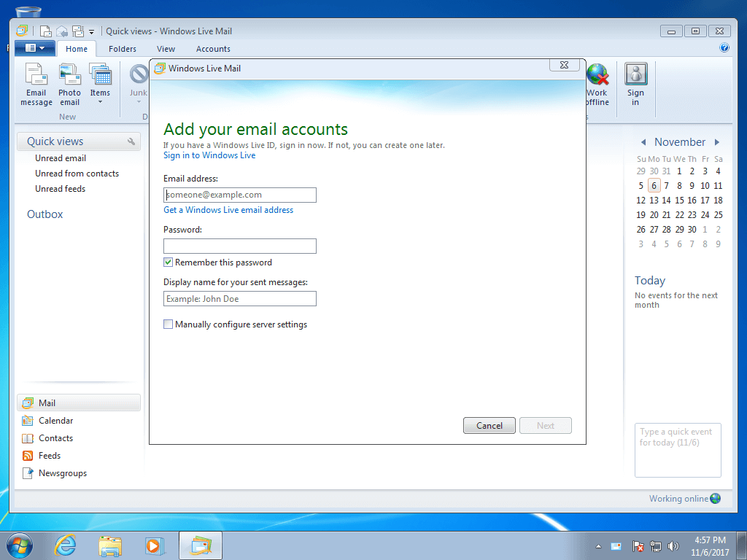This screenshot has width=747, height=560.
Task: Go to next month in calendar
Action: (x=717, y=142)
